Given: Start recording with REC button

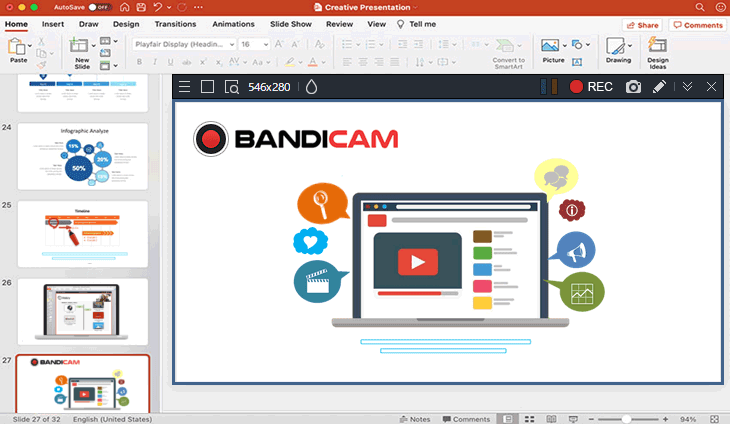Looking at the screenshot, I should pyautogui.click(x=591, y=87).
